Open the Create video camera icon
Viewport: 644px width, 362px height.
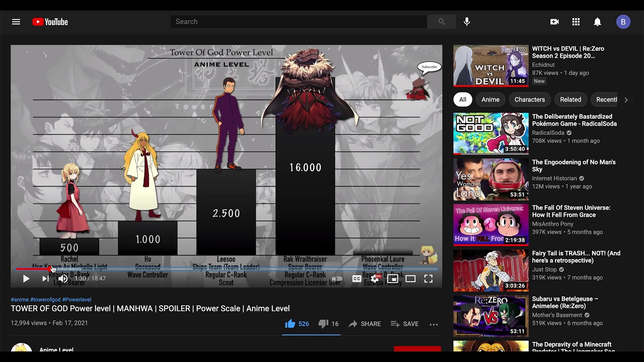tap(554, 22)
